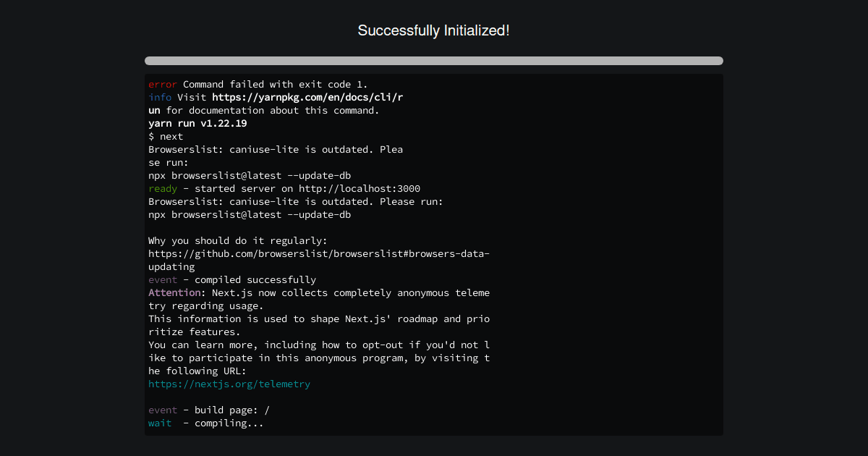This screenshot has width=868, height=456.
Task: Select the "compiled successfully" event line
Action: pos(255,280)
